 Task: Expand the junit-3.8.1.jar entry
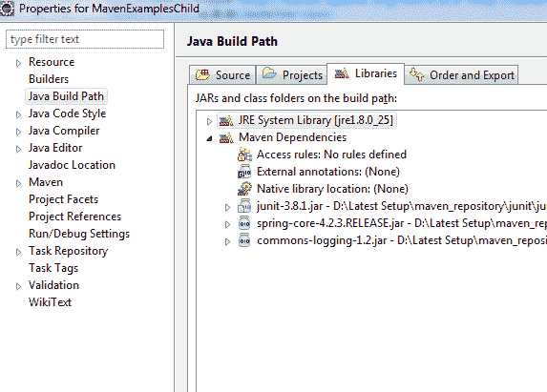point(227,207)
